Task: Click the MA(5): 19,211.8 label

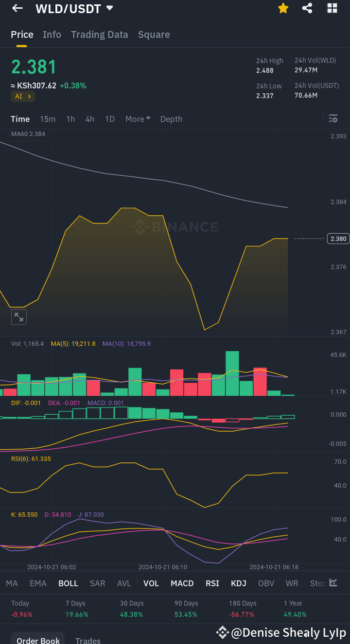Action: click(73, 343)
